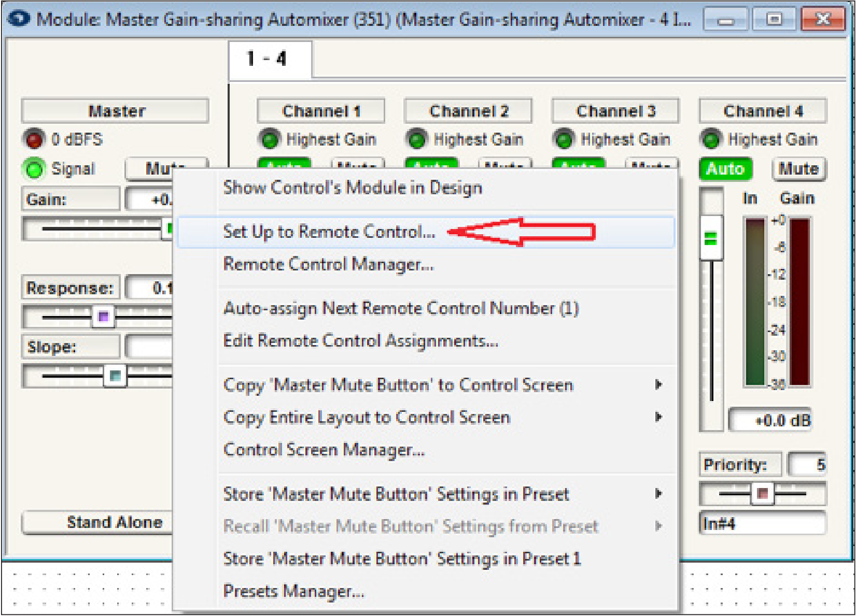Click the Stand Alone button

[x=114, y=522]
